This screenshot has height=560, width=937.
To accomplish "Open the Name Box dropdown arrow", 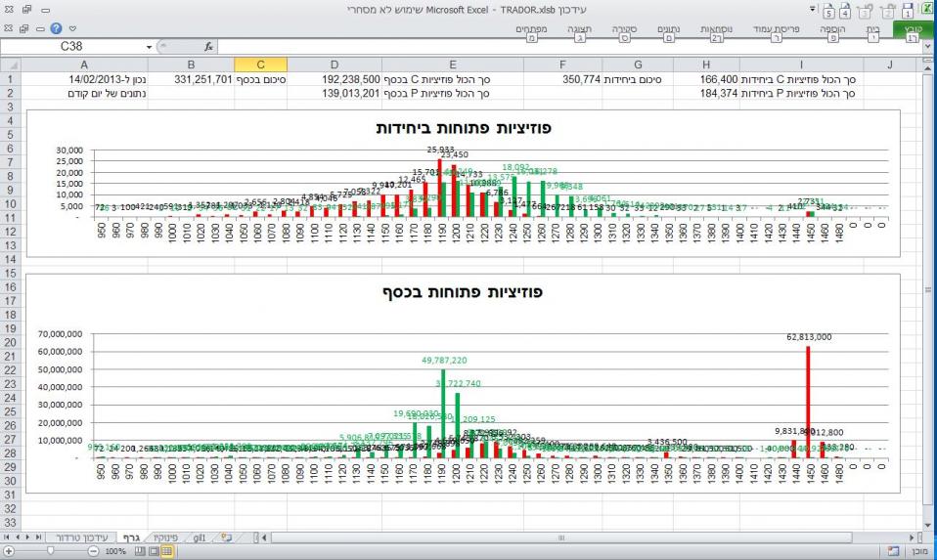I will pyautogui.click(x=150, y=46).
